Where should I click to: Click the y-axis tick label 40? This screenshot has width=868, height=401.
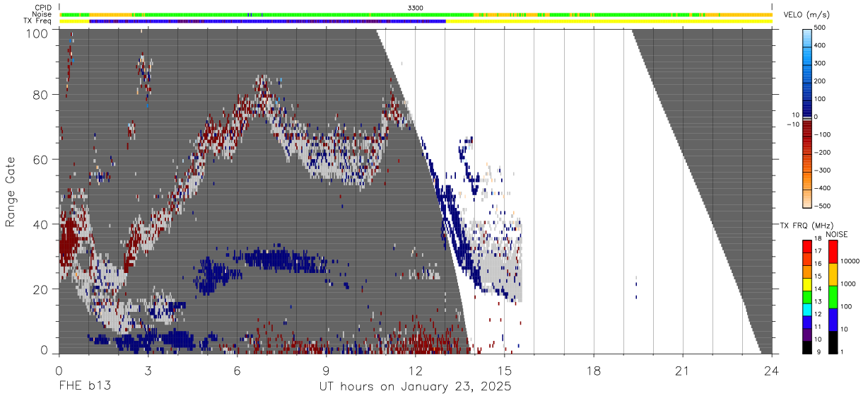click(x=41, y=224)
